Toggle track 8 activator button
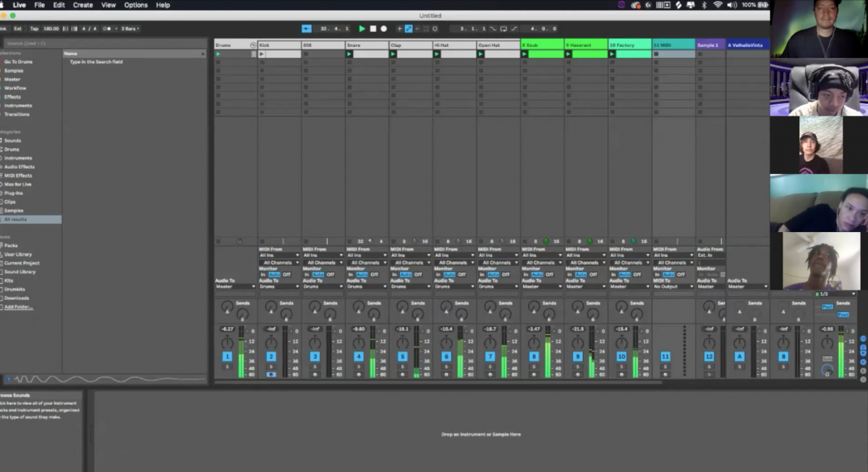The width and height of the screenshot is (868, 472). click(x=534, y=356)
